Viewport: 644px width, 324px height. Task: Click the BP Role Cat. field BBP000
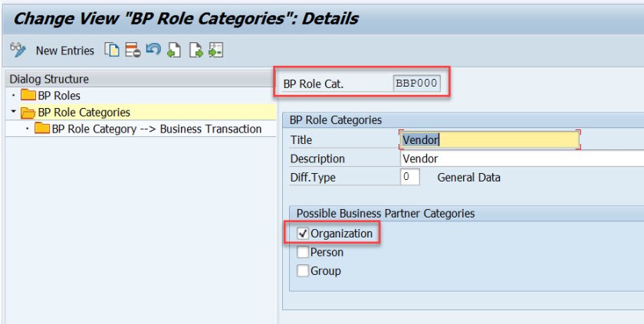point(417,84)
